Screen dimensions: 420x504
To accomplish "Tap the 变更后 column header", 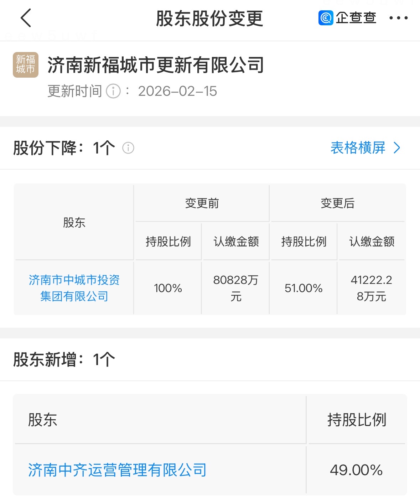I will pos(337,203).
